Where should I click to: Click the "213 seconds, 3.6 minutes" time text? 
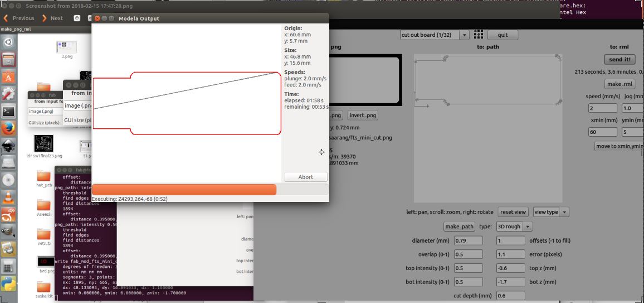click(x=609, y=72)
